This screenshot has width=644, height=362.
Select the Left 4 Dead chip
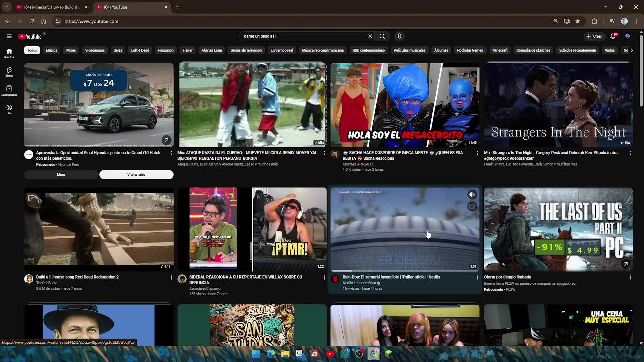tap(140, 50)
